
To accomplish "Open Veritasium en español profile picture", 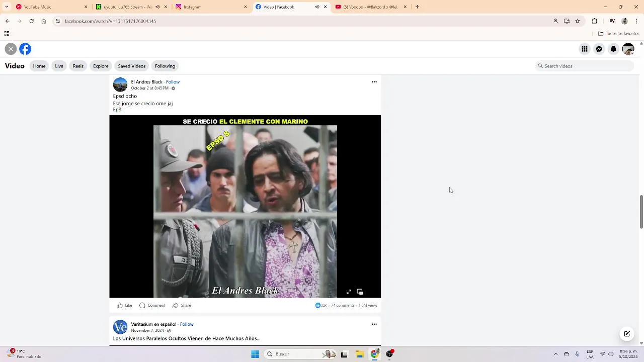I will (120, 327).
